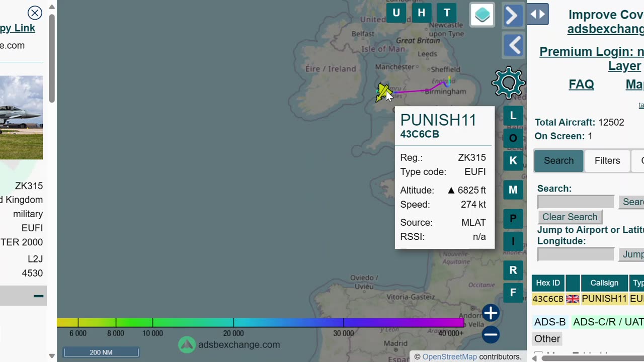This screenshot has width=644, height=362.
Task: Select PUNISH11 callsign in table
Action: [x=604, y=299]
